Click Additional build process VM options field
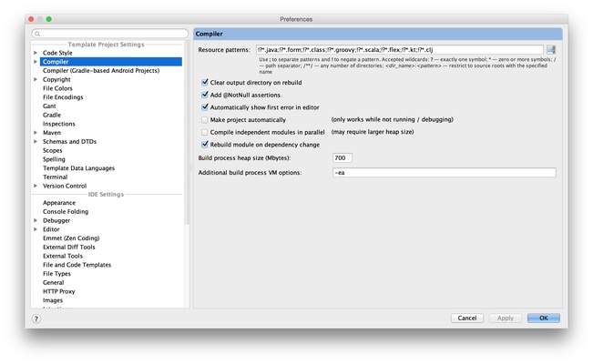Screen dimensions: 593x364 pos(444,173)
